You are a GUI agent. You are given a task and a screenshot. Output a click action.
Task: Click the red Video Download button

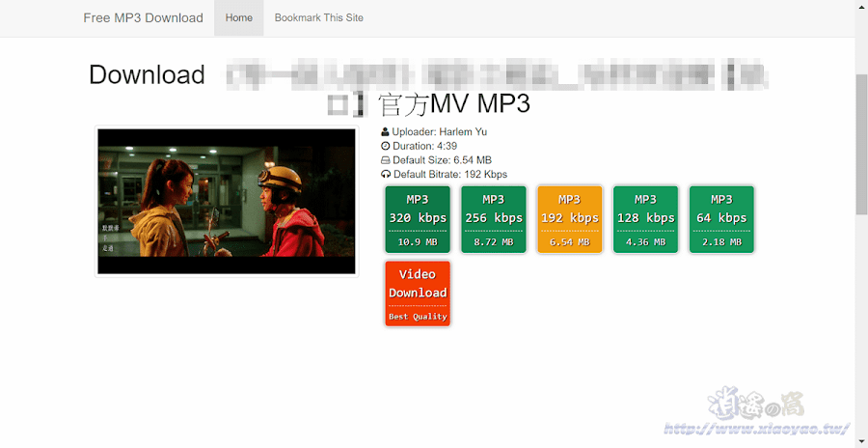418,294
